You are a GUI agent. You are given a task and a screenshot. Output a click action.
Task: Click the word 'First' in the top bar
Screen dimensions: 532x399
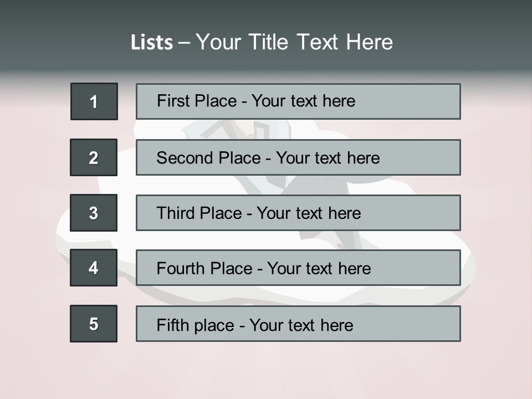pos(171,101)
